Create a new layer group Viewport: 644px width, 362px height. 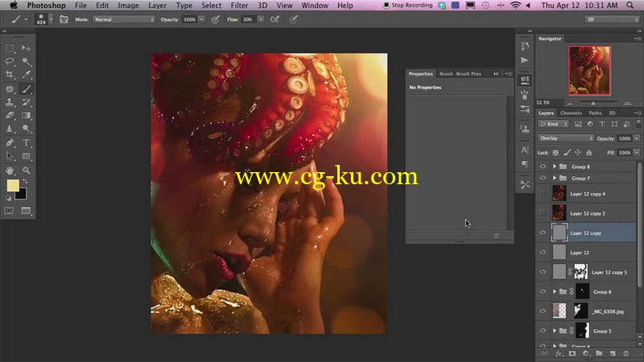point(599,353)
